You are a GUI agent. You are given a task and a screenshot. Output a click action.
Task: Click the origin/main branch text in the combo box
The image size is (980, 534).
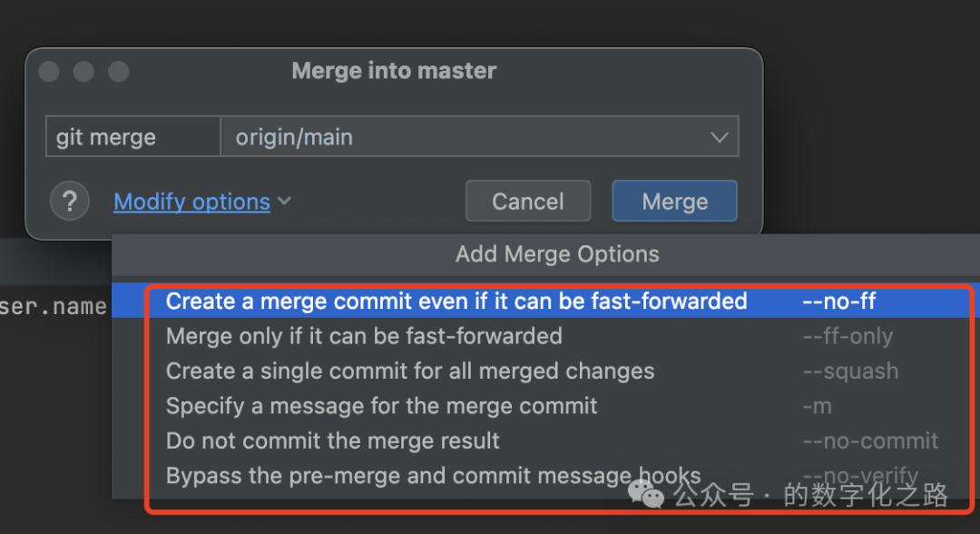pos(294,137)
